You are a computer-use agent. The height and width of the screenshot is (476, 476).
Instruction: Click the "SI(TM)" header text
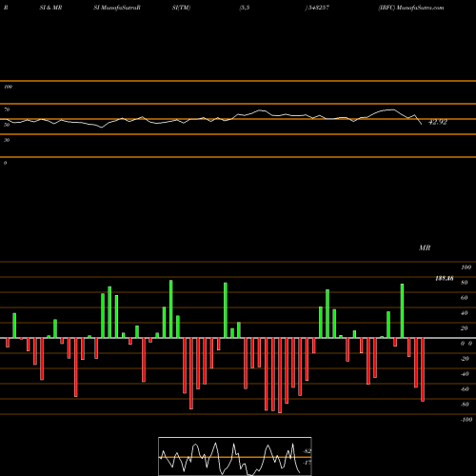tap(181, 8)
